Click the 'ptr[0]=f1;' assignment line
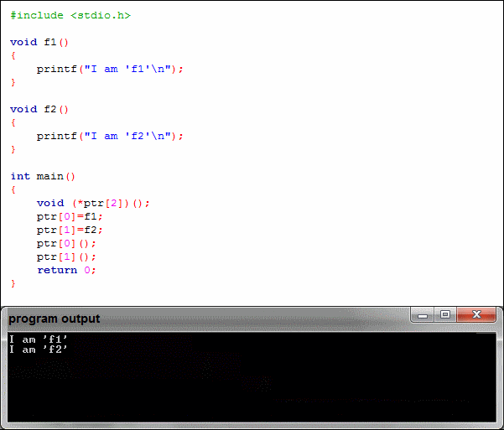The height and width of the screenshot is (430, 504). (x=70, y=216)
